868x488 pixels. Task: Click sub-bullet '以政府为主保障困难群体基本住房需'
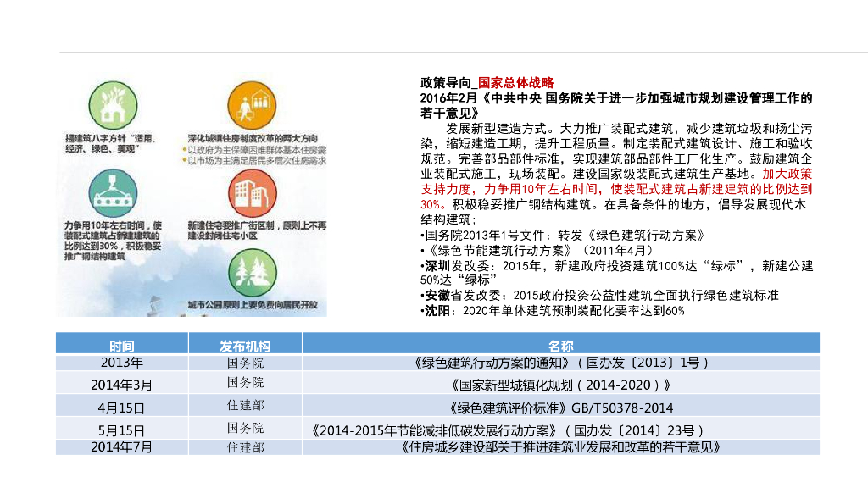[x=254, y=150]
